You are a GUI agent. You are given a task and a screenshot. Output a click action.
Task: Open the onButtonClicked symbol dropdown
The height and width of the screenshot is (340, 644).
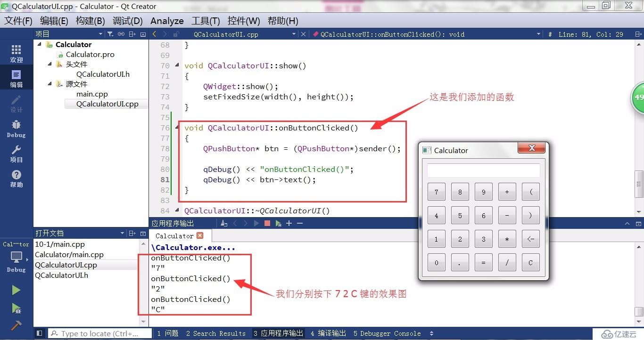point(538,34)
